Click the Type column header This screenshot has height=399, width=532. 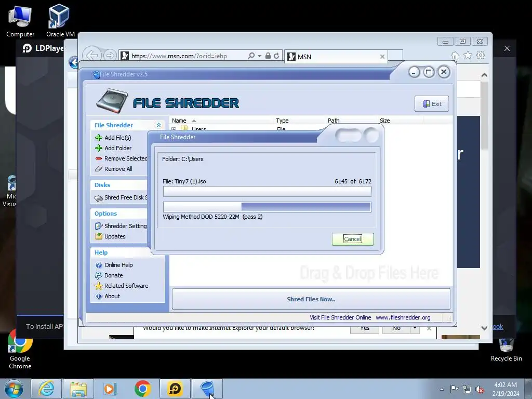pyautogui.click(x=299, y=121)
